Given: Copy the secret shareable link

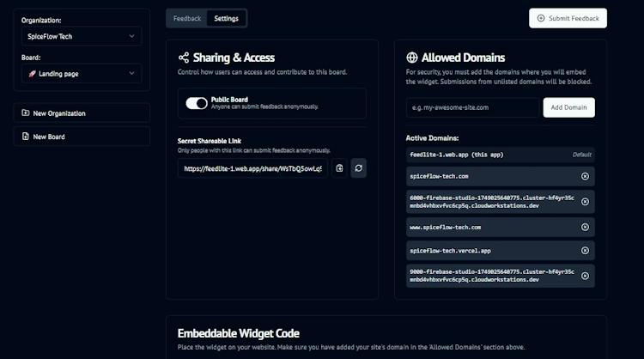Looking at the screenshot, I should point(339,168).
